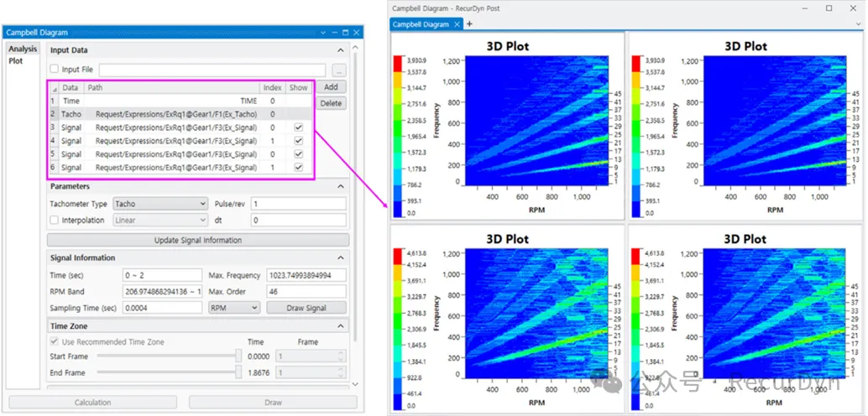Collapse the Signal Information section

click(342, 258)
